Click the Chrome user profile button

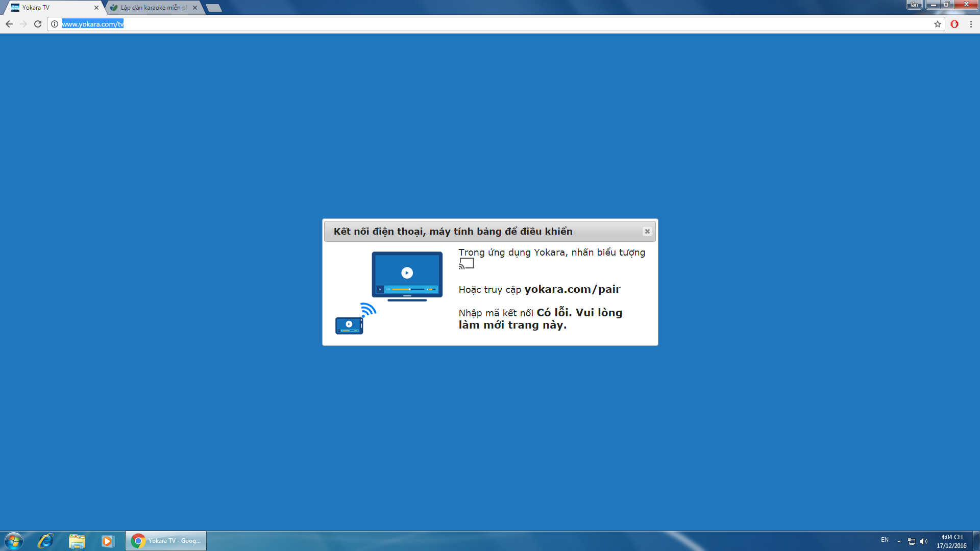[914, 5]
